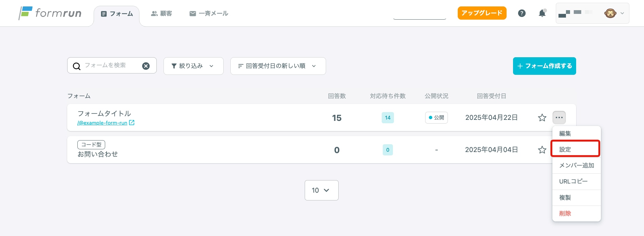This screenshot has height=236, width=644.
Task: Star the フォームタイトル form
Action: [x=542, y=117]
